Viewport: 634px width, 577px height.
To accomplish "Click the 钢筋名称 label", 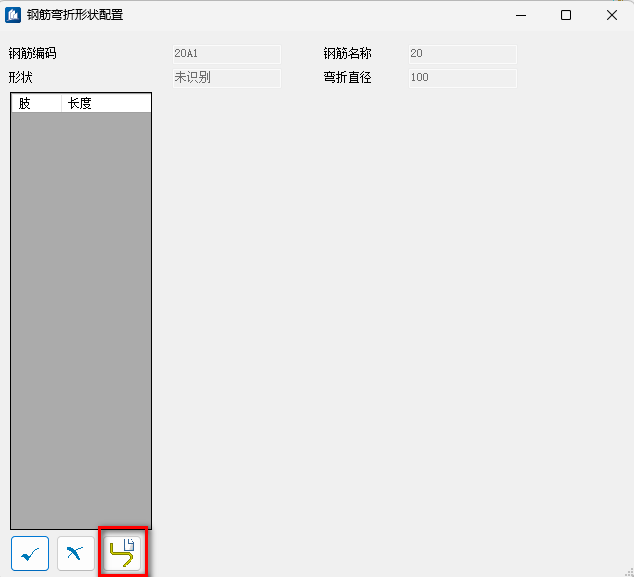I will coord(347,53).
